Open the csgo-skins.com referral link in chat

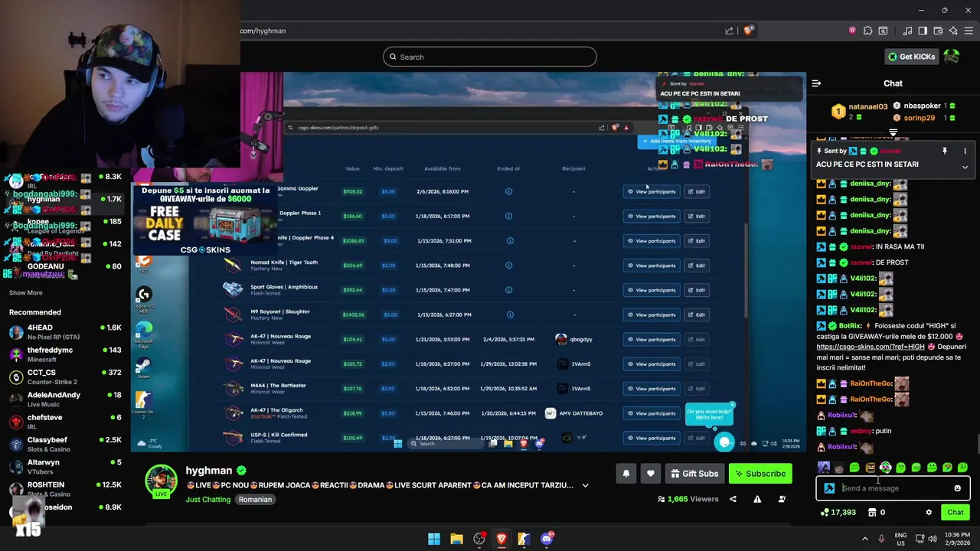pyautogui.click(x=871, y=347)
